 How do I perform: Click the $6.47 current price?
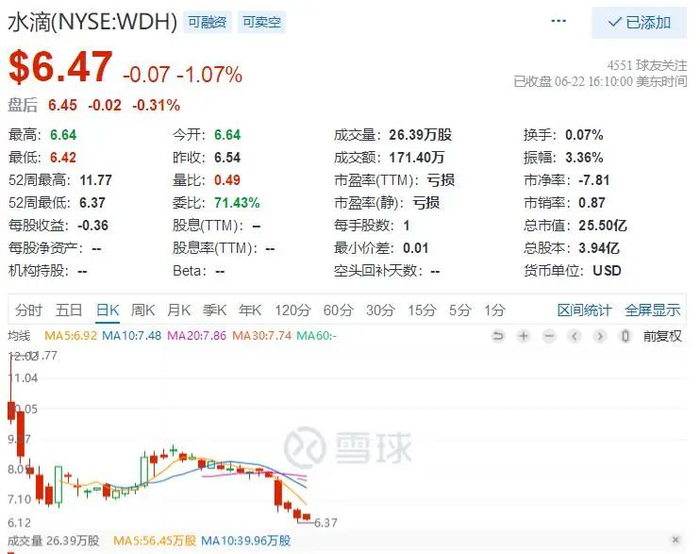click(61, 67)
